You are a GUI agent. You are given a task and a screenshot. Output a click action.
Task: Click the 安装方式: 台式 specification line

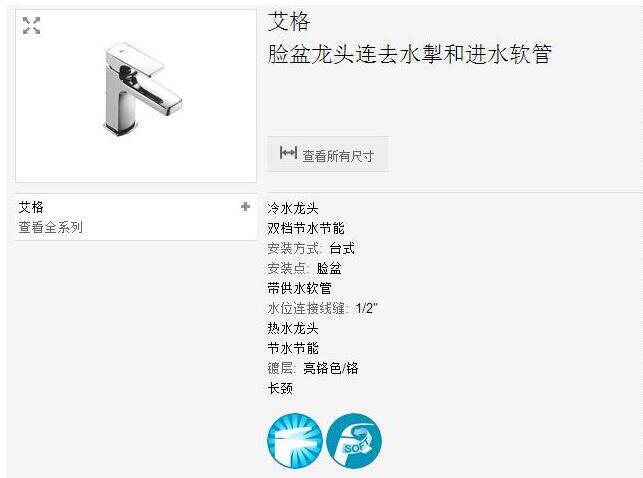[x=311, y=248]
